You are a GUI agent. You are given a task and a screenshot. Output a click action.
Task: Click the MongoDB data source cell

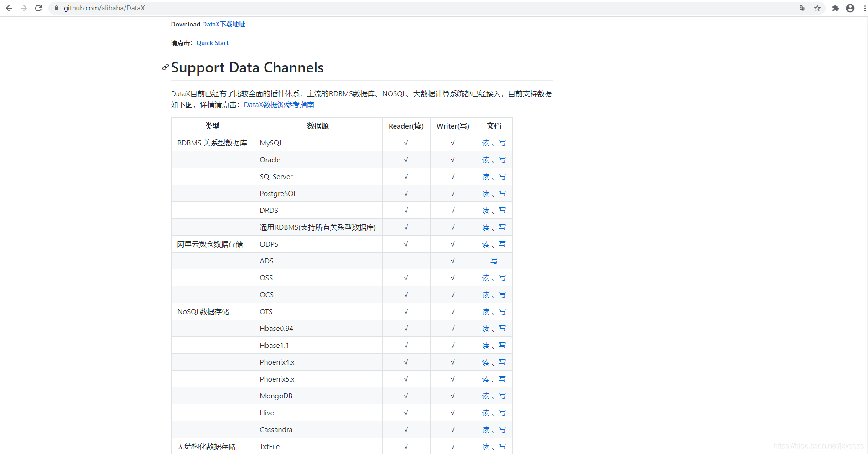(x=318, y=396)
